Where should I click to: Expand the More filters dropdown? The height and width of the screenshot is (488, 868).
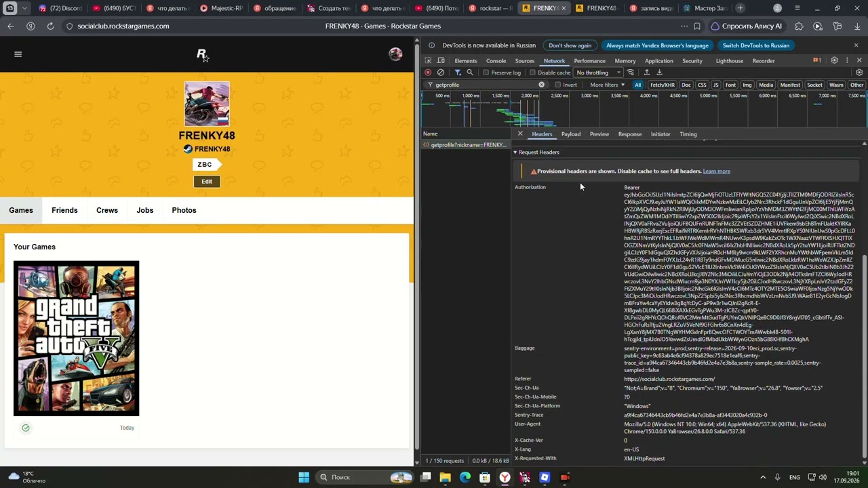[x=607, y=85]
